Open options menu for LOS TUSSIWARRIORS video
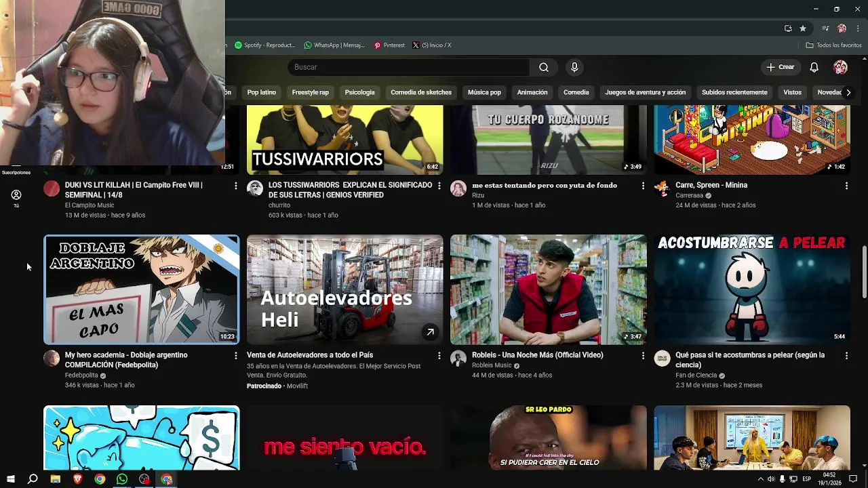The image size is (868, 488). [439, 186]
